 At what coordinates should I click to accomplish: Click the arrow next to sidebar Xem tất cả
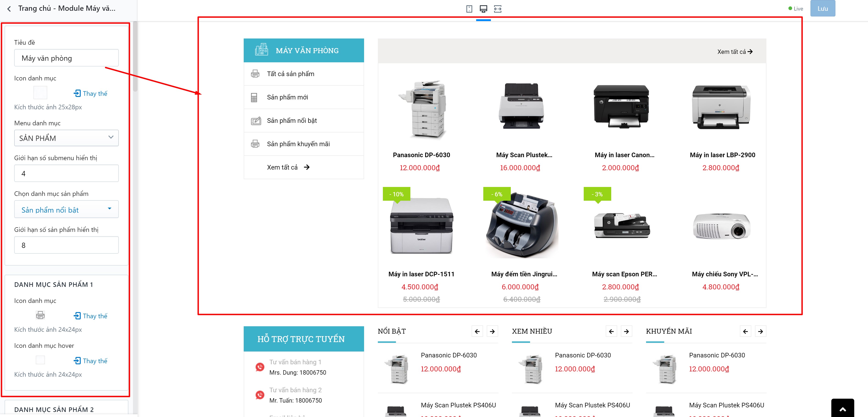(307, 167)
